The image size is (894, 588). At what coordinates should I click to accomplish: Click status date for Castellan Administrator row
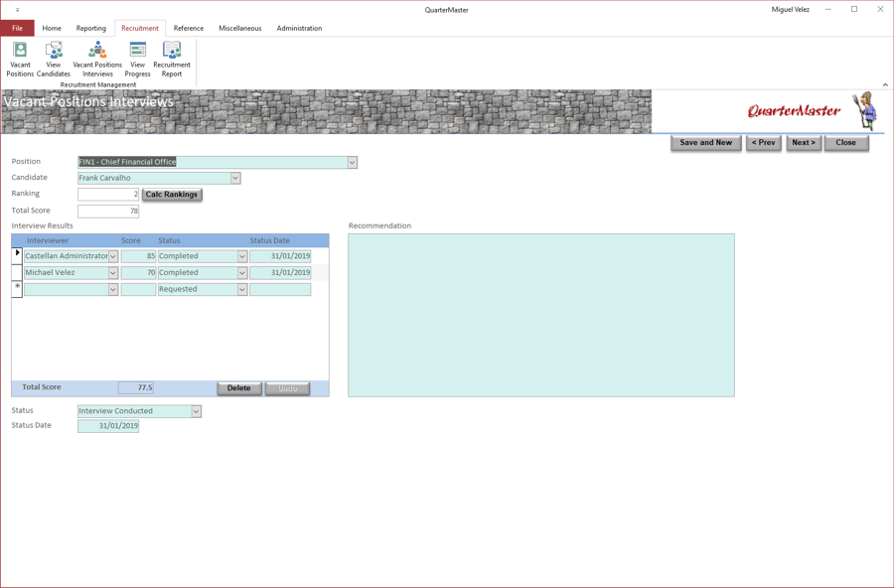coord(280,256)
